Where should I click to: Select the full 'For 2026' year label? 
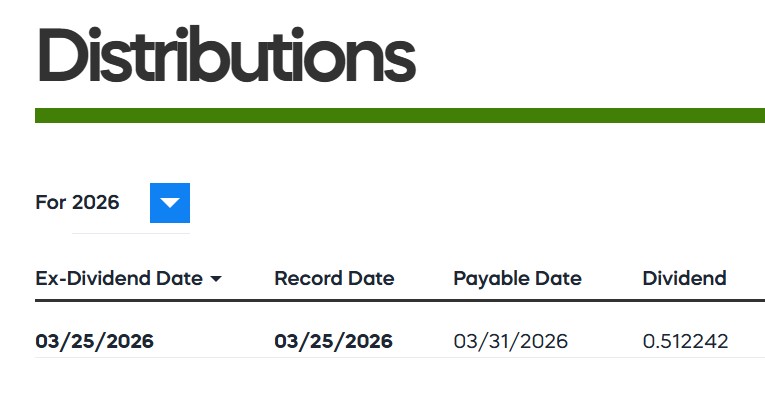[x=77, y=203]
